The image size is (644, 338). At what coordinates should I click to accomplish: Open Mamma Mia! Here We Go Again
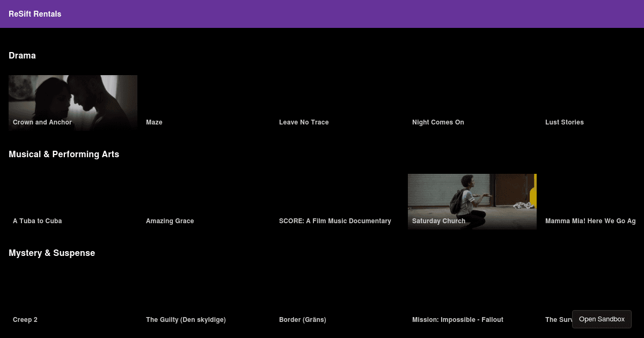point(590,221)
